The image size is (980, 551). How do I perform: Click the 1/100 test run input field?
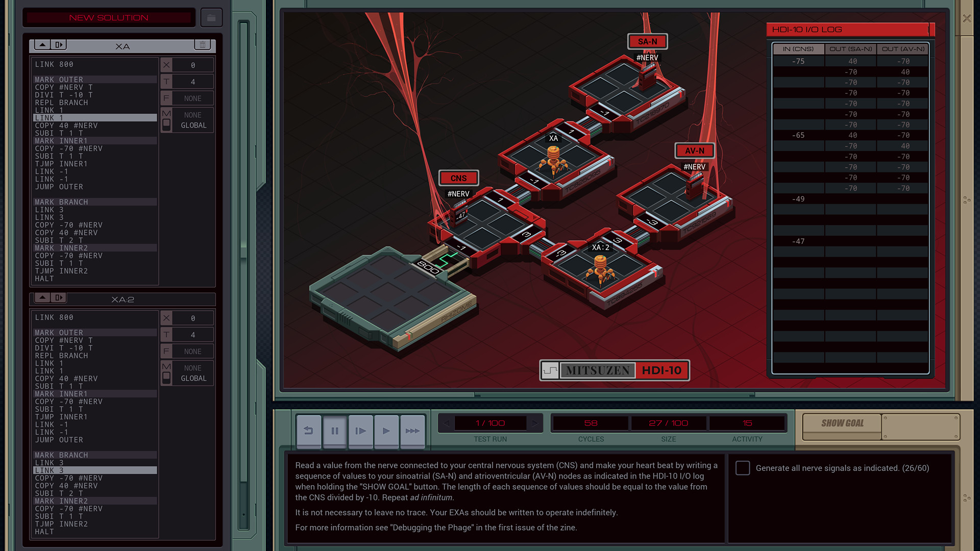[490, 423]
